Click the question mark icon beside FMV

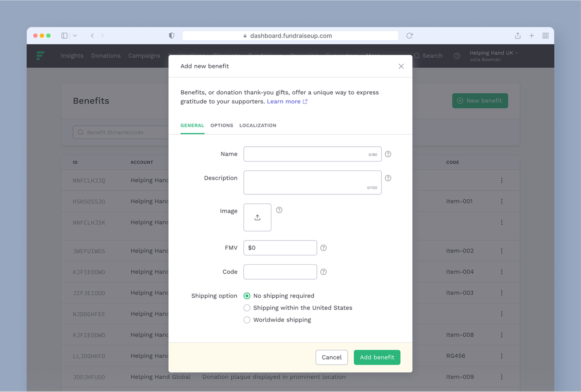pos(323,248)
